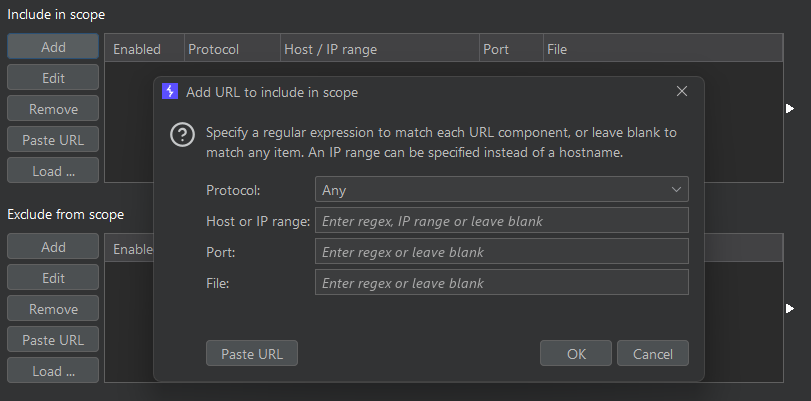Close the Add URL to include dialog
The width and height of the screenshot is (811, 401).
click(x=682, y=92)
